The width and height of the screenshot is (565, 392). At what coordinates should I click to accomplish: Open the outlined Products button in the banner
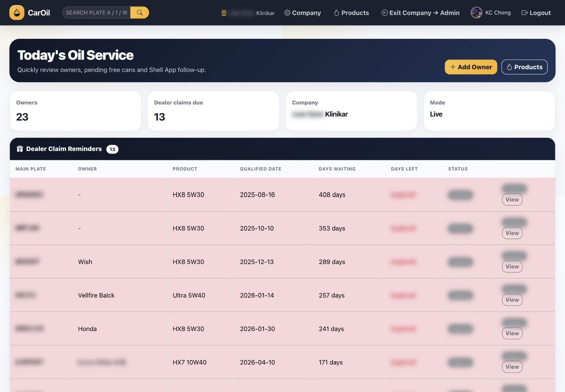(524, 67)
